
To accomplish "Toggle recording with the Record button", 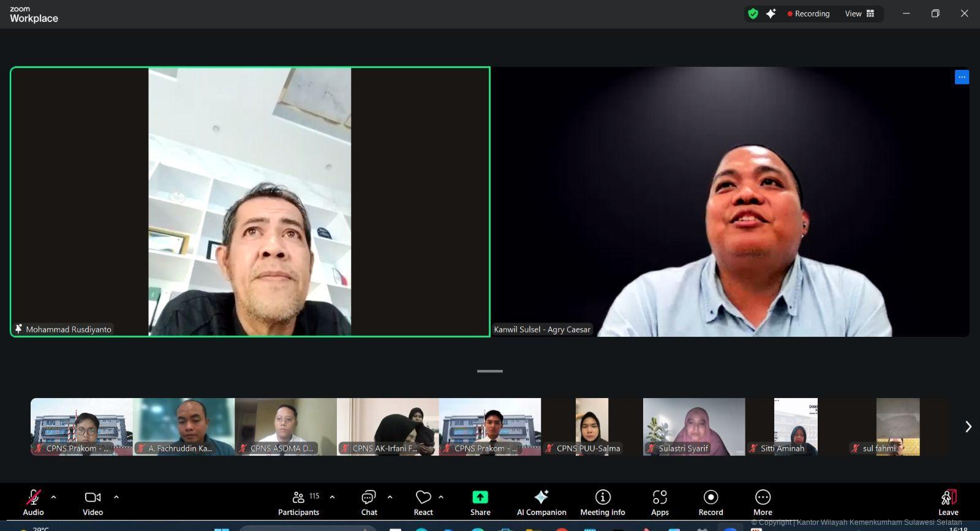I will tap(710, 502).
